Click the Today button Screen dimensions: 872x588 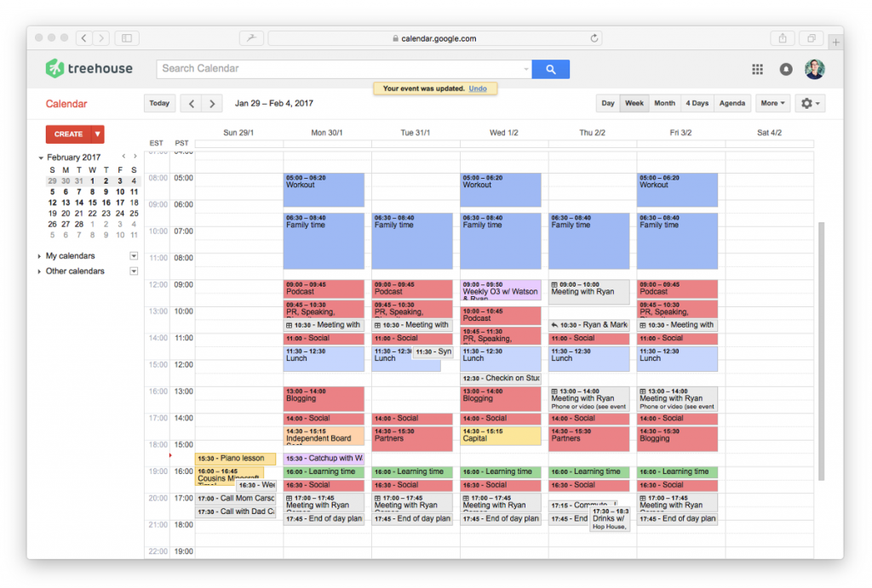[x=159, y=104]
